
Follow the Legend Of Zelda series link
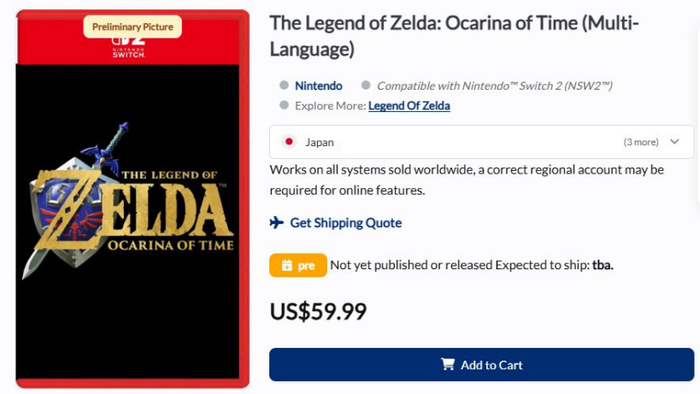click(409, 106)
